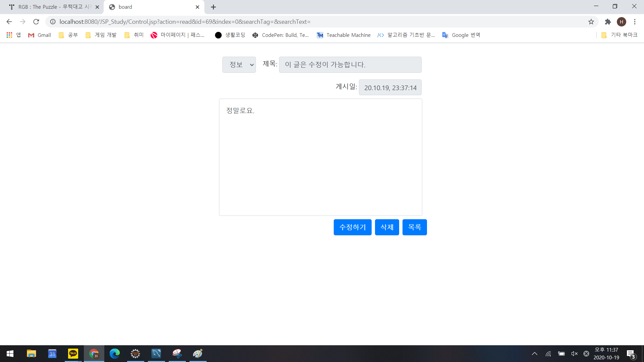The image size is (644, 362).
Task: Click the 수정하기 button
Action: click(353, 227)
